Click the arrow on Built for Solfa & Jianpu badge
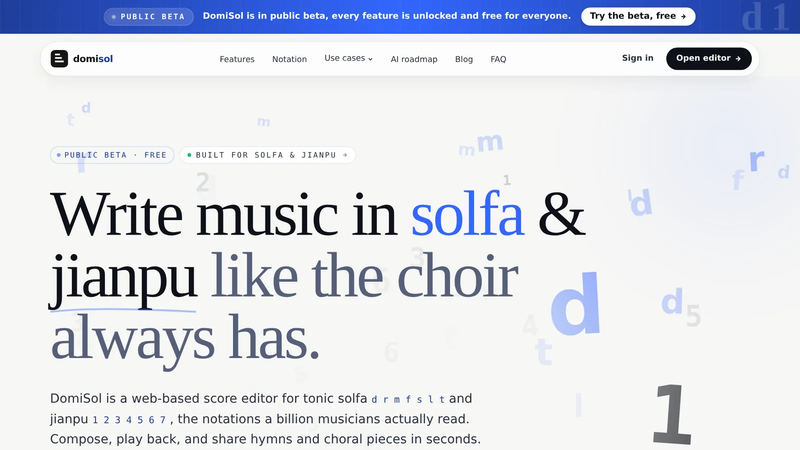 point(345,155)
